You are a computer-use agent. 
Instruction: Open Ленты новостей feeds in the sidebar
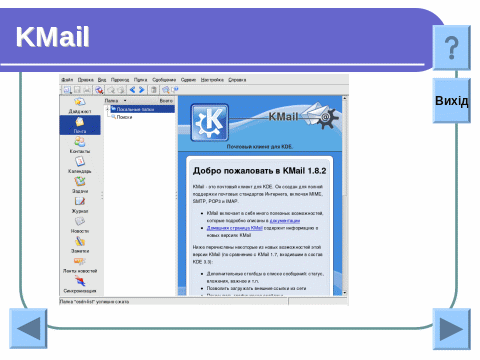tap(80, 265)
